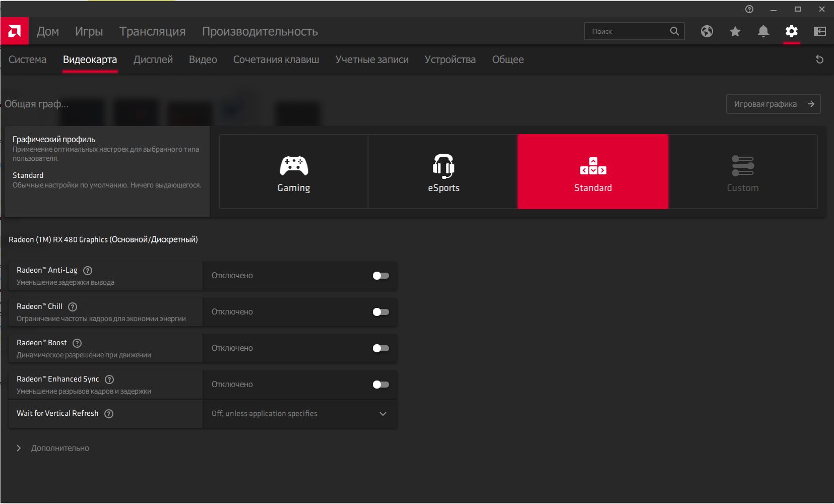
Task: Enable Radeon Chill toggle
Action: pyautogui.click(x=381, y=312)
